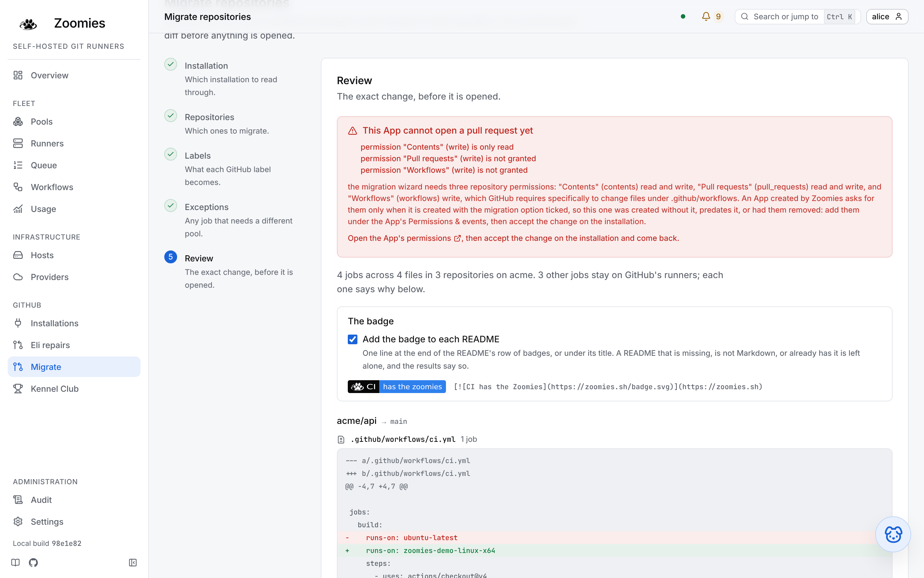This screenshot has height=578, width=924.
Task: Open the App's permissions link
Action: click(404, 238)
